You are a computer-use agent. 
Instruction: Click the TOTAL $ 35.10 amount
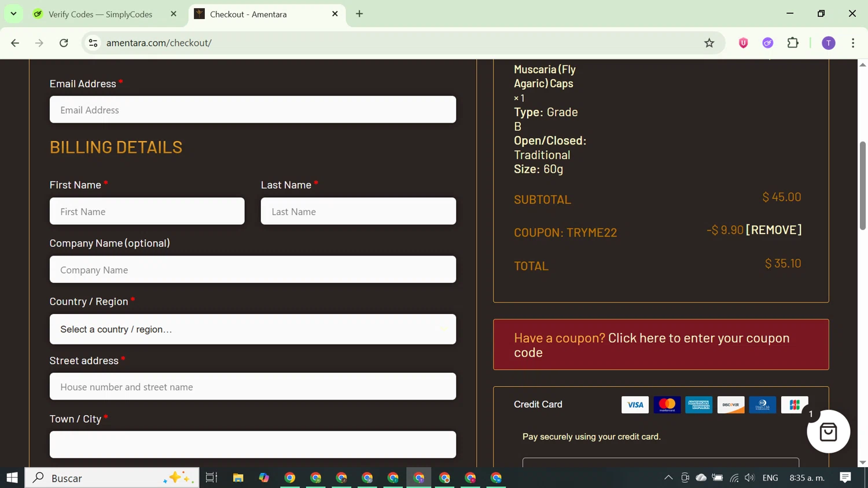[x=783, y=264]
